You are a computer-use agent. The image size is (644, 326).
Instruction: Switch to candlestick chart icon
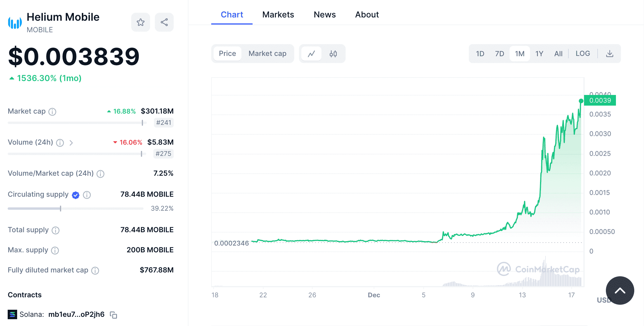click(x=333, y=54)
